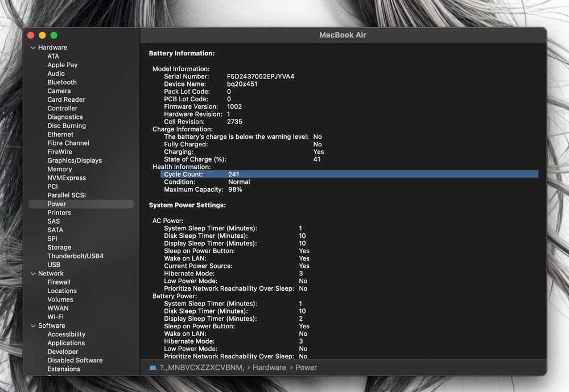Select Firewall under Network
Image resolution: width=569 pixels, height=392 pixels.
(x=59, y=282)
